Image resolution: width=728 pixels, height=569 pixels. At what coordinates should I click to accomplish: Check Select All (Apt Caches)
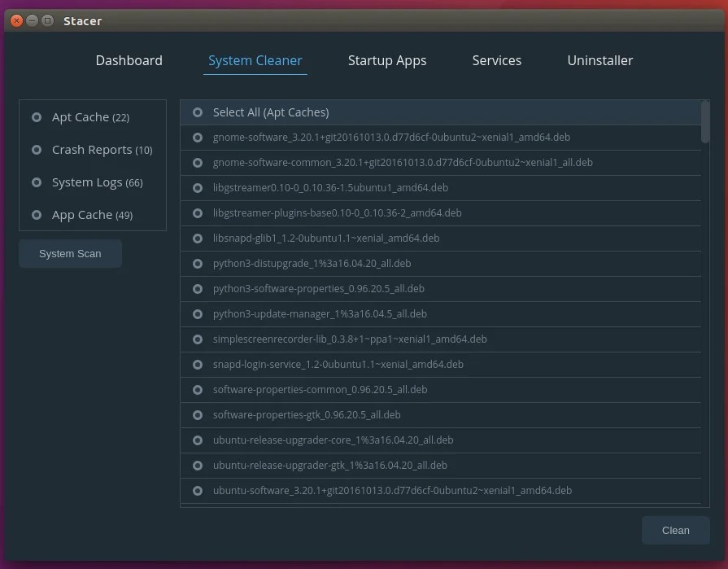point(198,112)
